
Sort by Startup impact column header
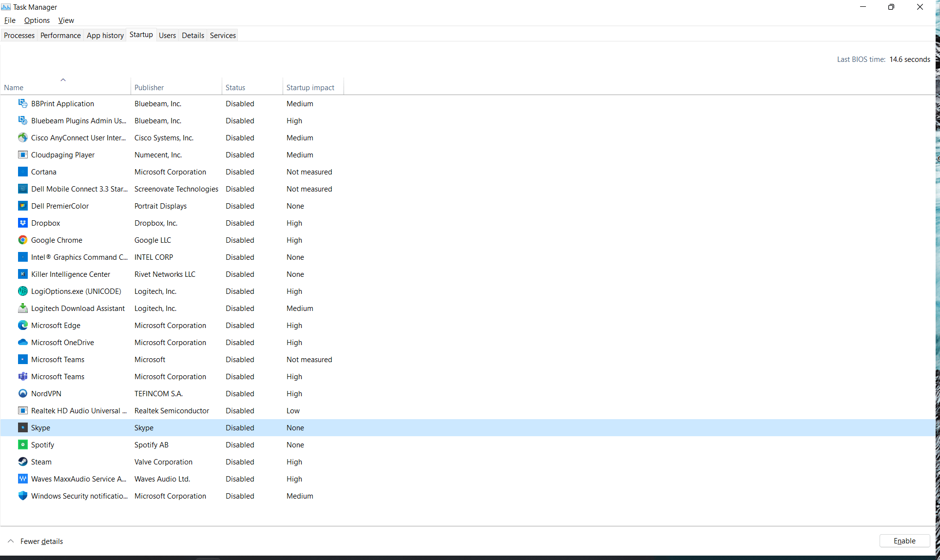(313, 87)
